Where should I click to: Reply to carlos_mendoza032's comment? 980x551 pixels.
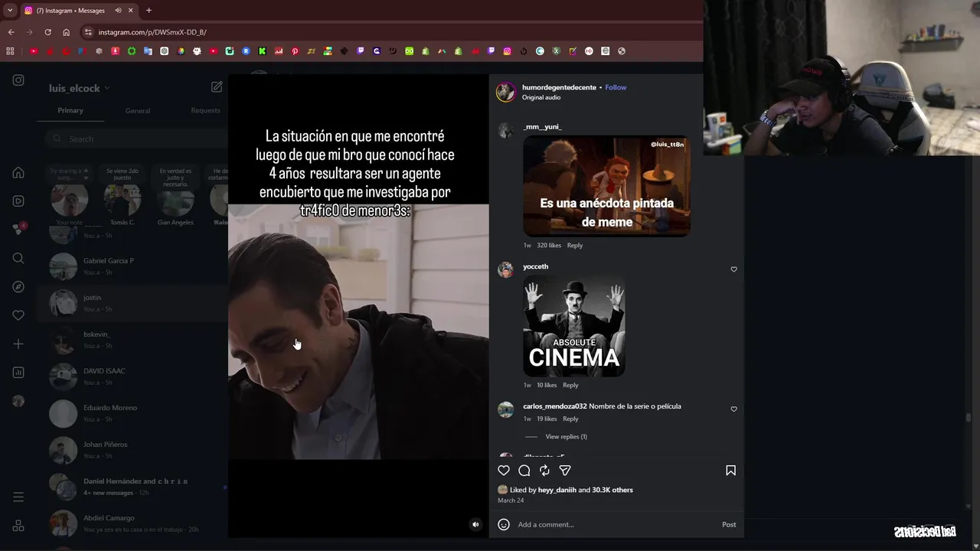point(570,419)
